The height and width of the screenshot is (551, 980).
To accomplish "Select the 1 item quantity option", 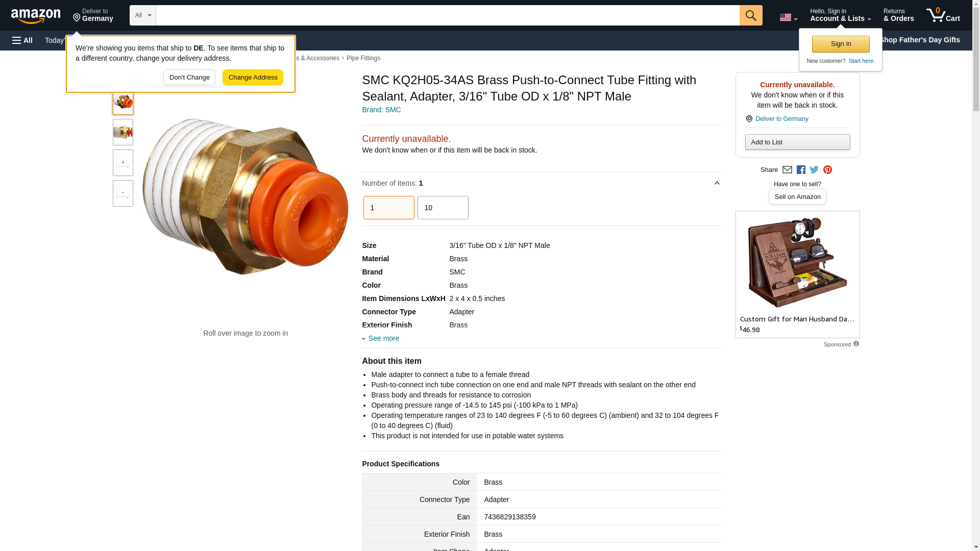I will point(389,208).
